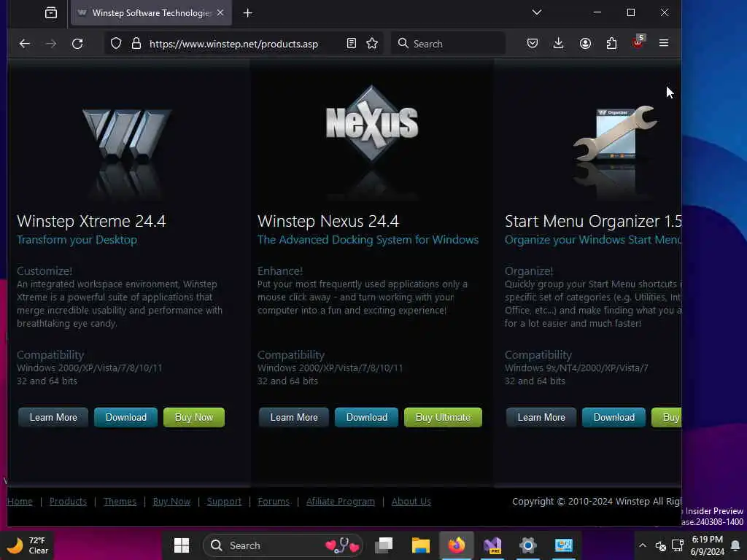Click the padlock site security icon
This screenshot has height=560, width=747.
136,43
